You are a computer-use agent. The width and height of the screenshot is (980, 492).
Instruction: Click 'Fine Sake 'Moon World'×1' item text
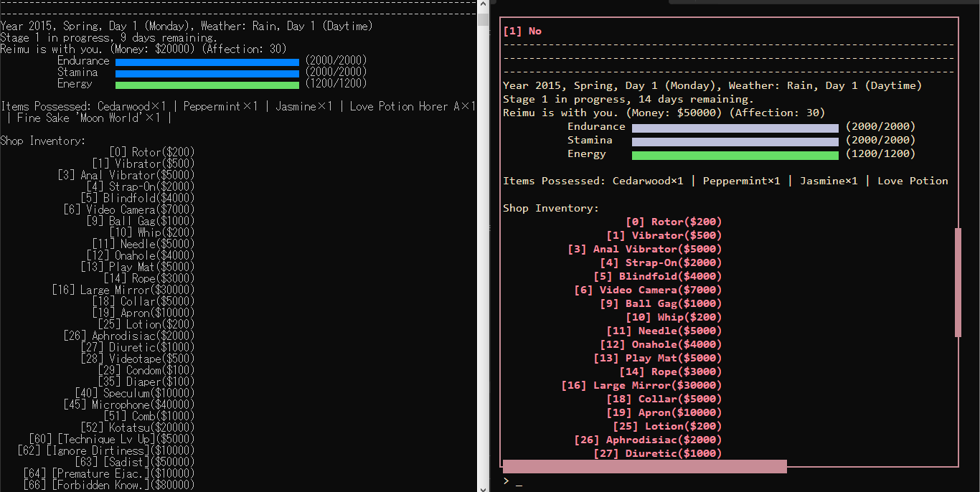coord(89,118)
